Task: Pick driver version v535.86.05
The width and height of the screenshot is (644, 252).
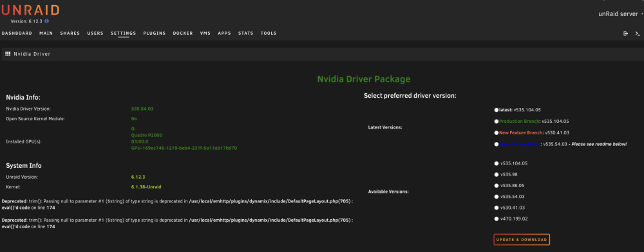Action: point(497,185)
